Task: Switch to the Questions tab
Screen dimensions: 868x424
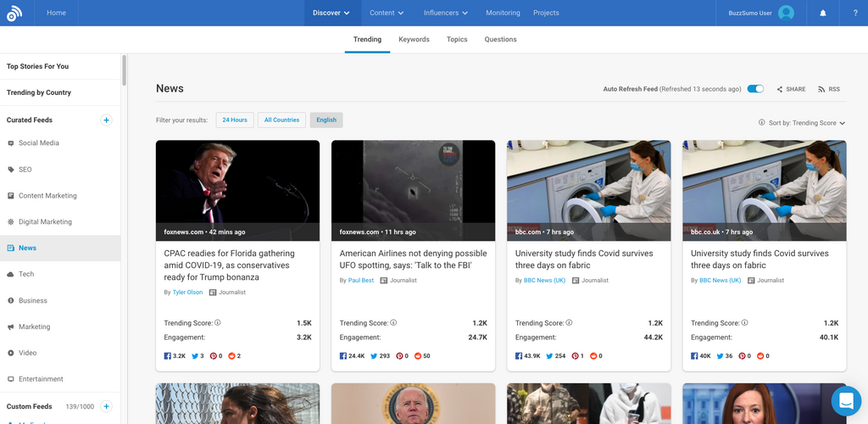Action: 500,39
